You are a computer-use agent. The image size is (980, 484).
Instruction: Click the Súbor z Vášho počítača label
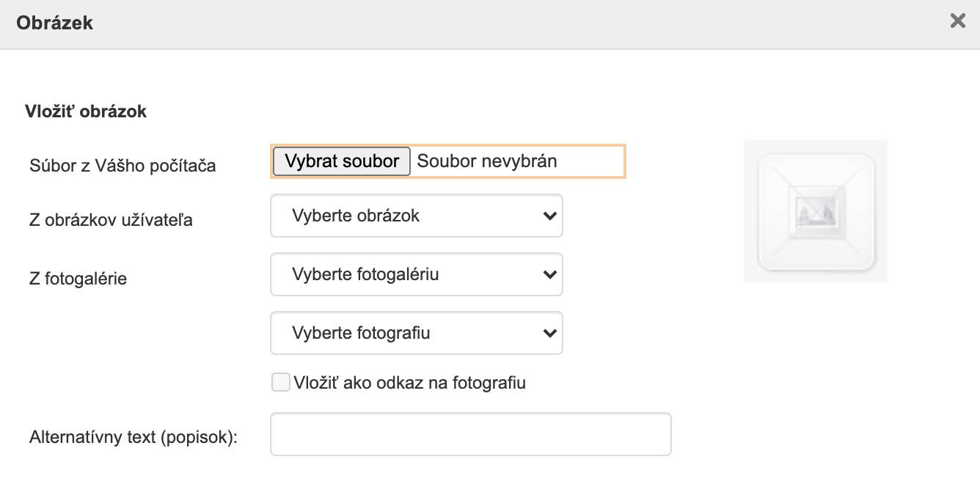tap(122, 166)
